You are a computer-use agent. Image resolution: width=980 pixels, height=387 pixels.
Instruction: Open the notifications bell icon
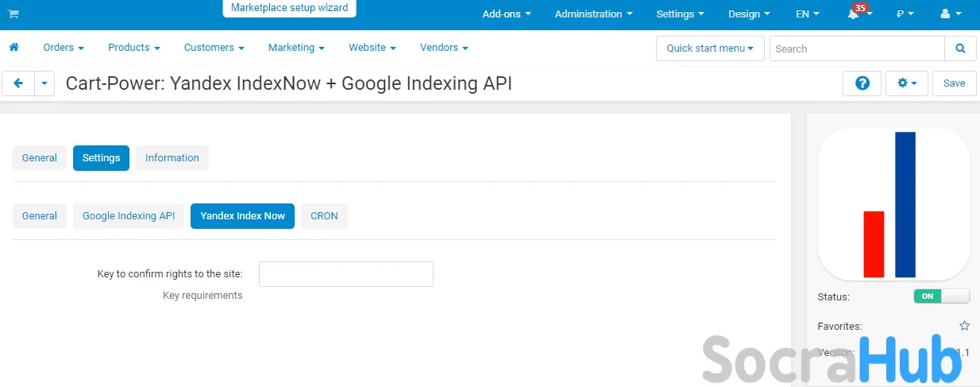click(x=854, y=14)
